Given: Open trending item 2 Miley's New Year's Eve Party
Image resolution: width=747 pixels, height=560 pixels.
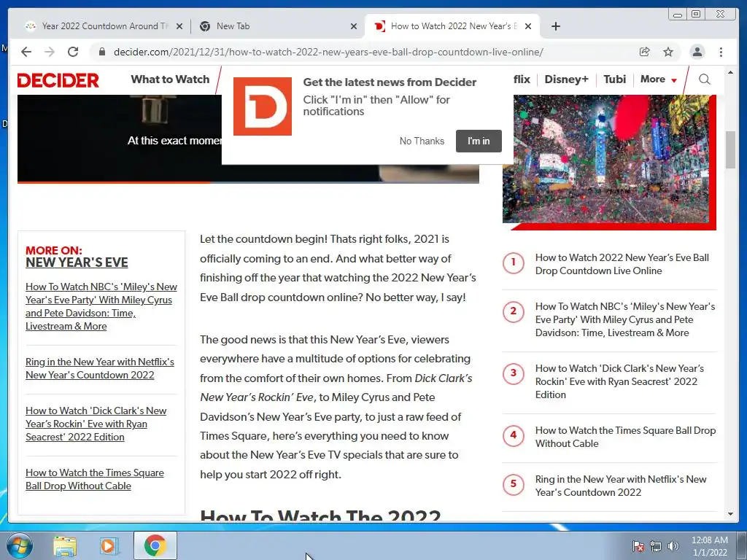Looking at the screenshot, I should 624,319.
